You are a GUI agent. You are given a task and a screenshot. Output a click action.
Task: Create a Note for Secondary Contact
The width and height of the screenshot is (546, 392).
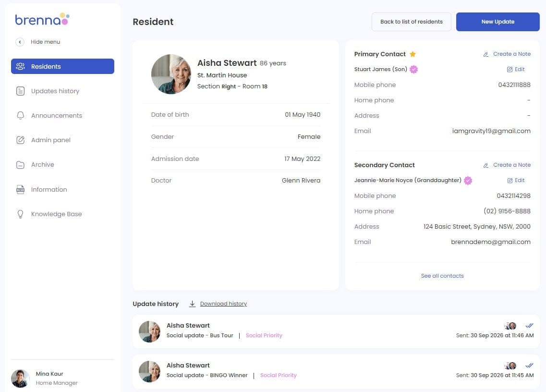[x=507, y=165]
